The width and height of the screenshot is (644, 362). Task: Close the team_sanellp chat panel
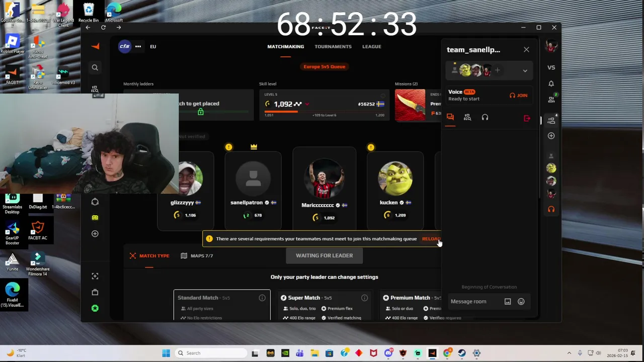[526, 50]
